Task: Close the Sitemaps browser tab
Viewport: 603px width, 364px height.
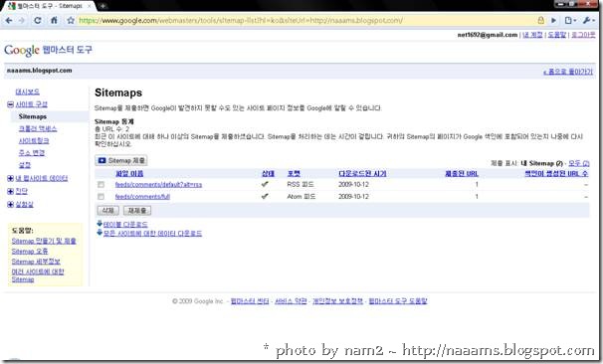Action: point(90,6)
